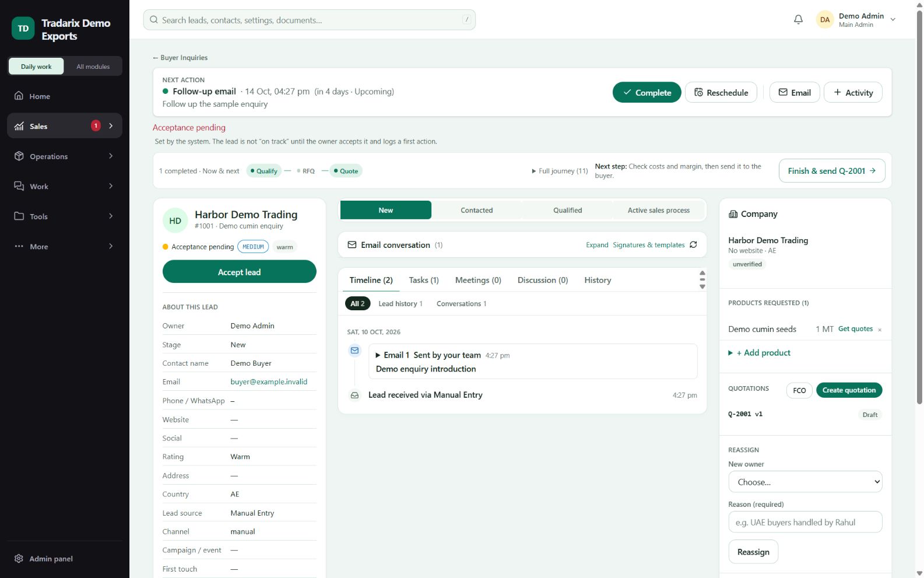
Task: Expand the Tools submenu chevron
Action: [x=111, y=216]
